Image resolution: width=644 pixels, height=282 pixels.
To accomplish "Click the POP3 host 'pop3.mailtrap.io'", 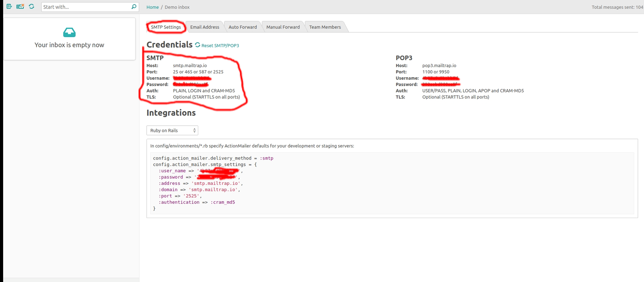I will point(439,66).
